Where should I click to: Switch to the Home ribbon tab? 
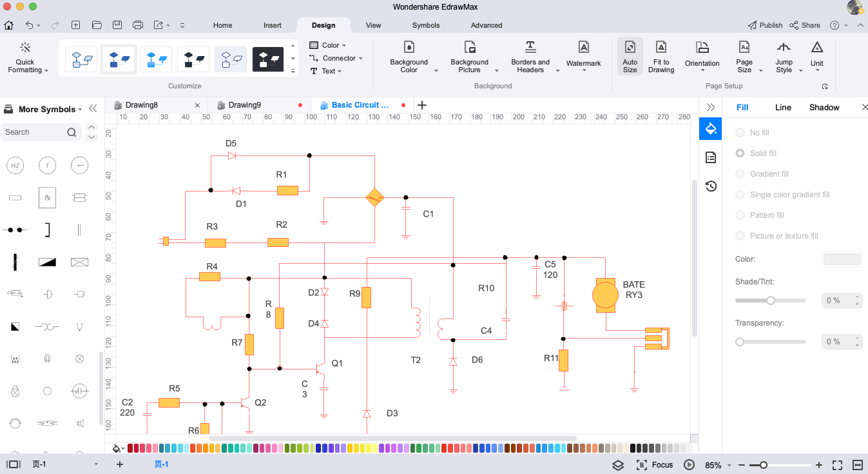(222, 26)
